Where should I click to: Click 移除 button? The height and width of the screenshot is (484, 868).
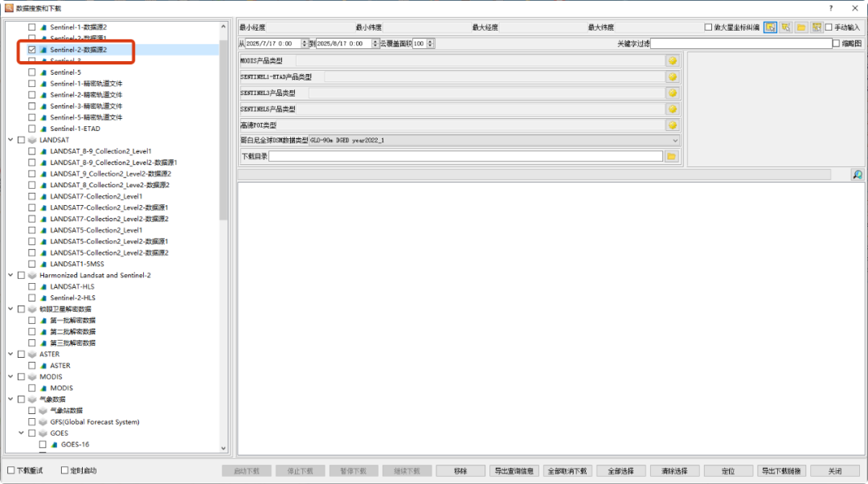(461, 471)
